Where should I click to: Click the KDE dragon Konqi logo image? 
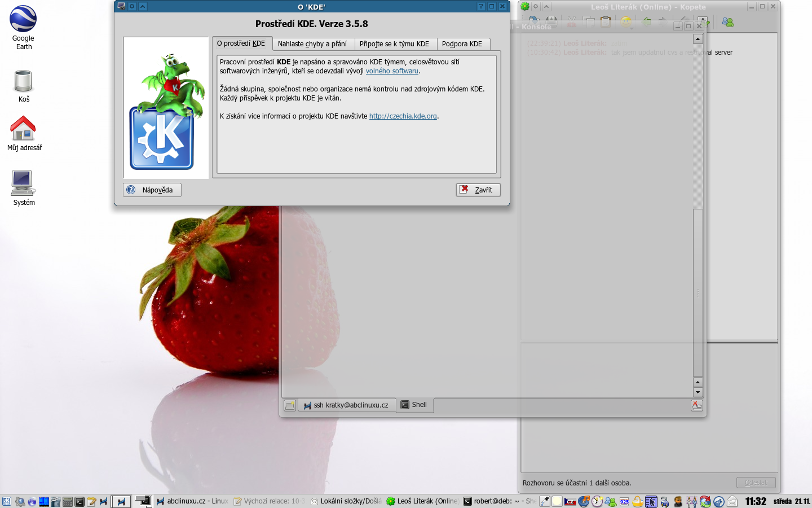point(166,108)
